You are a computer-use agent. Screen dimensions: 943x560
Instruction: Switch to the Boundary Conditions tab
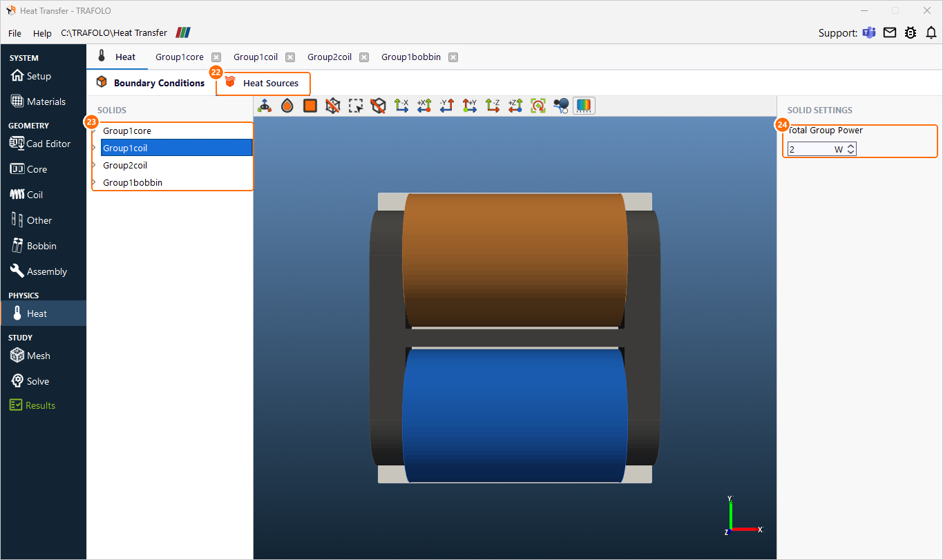point(151,83)
